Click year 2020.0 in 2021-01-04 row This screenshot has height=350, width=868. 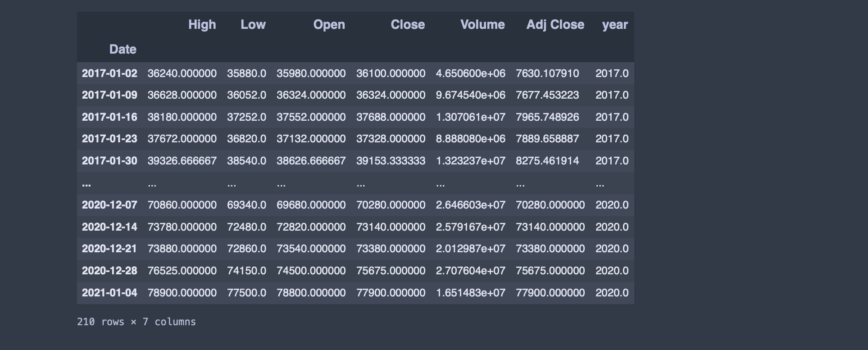612,293
